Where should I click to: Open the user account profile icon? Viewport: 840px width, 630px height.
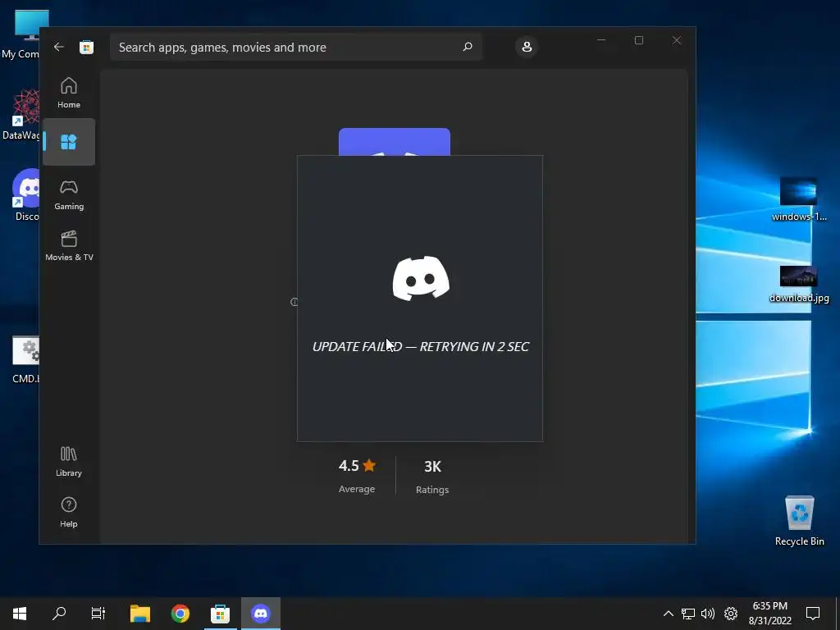pos(527,47)
